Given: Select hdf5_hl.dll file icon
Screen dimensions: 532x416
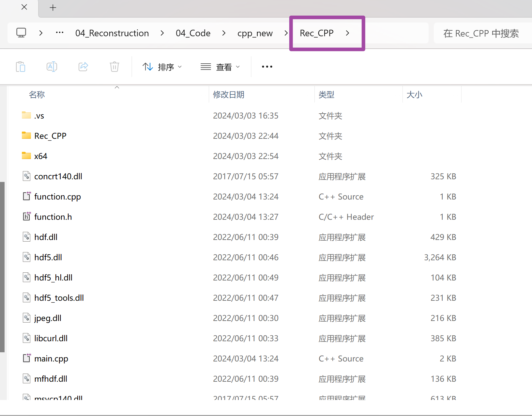Looking at the screenshot, I should pyautogui.click(x=27, y=277).
